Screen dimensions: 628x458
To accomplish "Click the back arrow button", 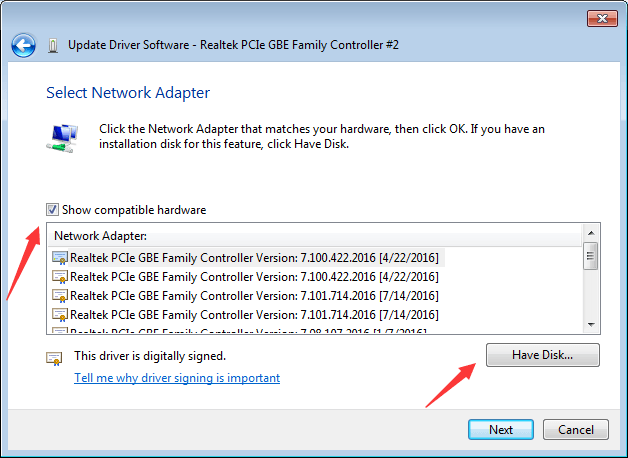I will (24, 45).
